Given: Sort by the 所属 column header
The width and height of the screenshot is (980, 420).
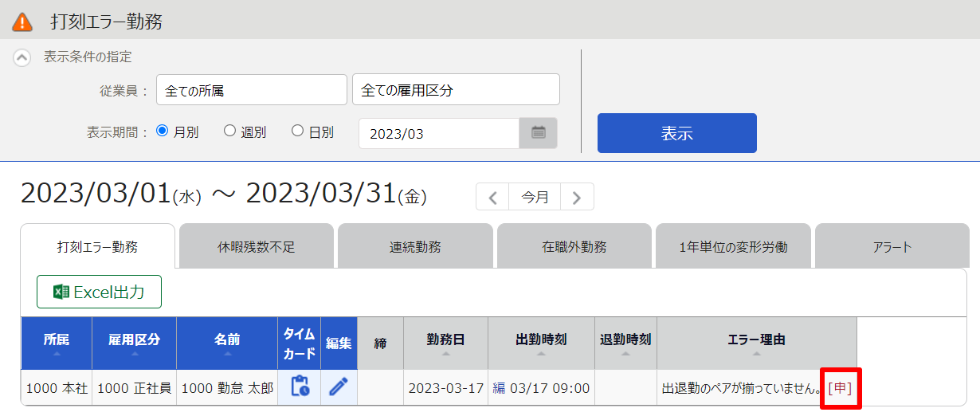Looking at the screenshot, I should coord(57,343).
